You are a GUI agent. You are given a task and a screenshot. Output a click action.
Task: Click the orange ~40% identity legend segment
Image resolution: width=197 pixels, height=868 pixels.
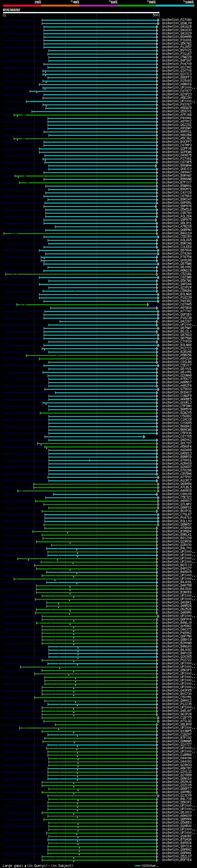click(60, 6)
